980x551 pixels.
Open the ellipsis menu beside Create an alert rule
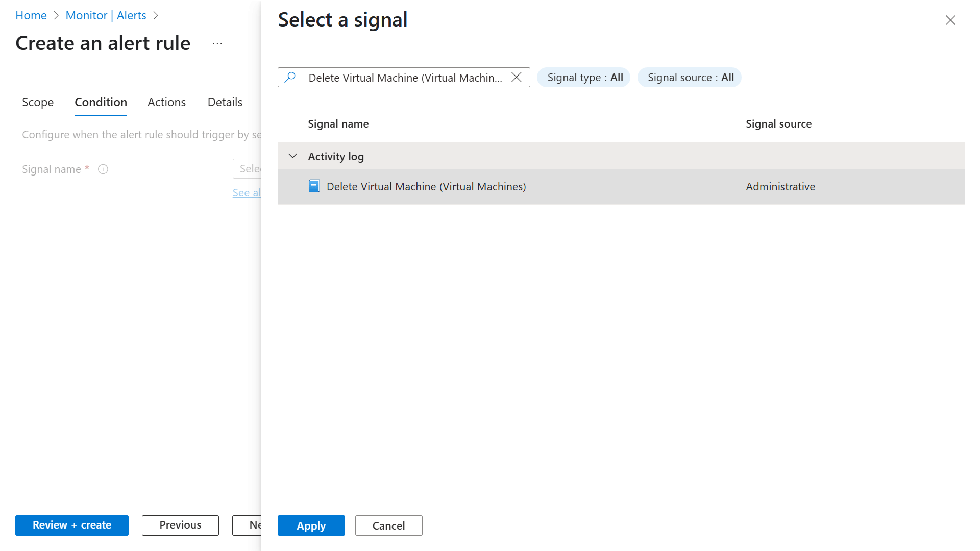coord(217,44)
